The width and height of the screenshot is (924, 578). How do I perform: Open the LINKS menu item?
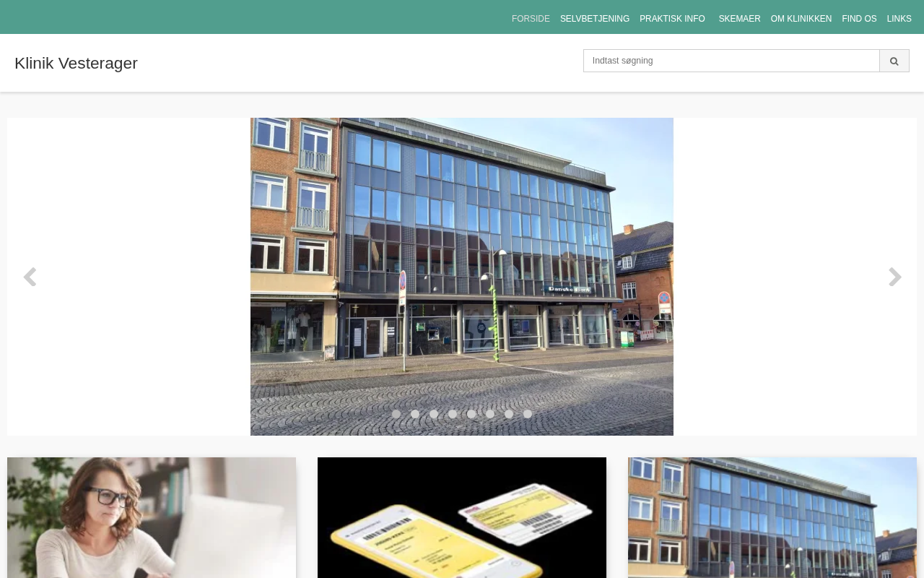[899, 19]
